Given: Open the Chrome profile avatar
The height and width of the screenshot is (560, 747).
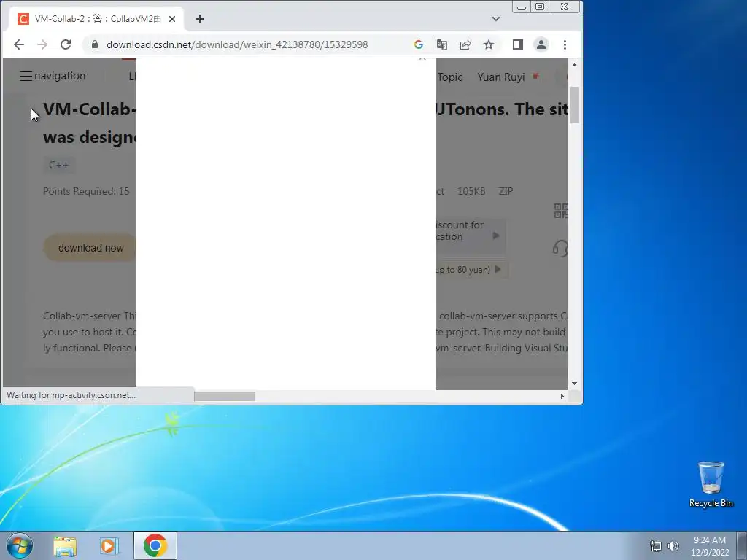Looking at the screenshot, I should click(541, 44).
